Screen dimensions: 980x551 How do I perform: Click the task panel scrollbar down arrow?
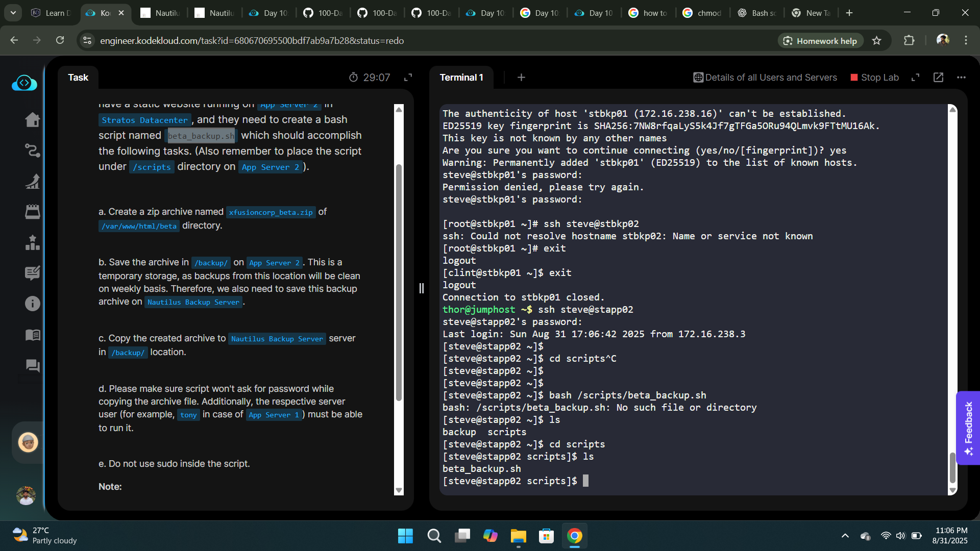tap(399, 490)
